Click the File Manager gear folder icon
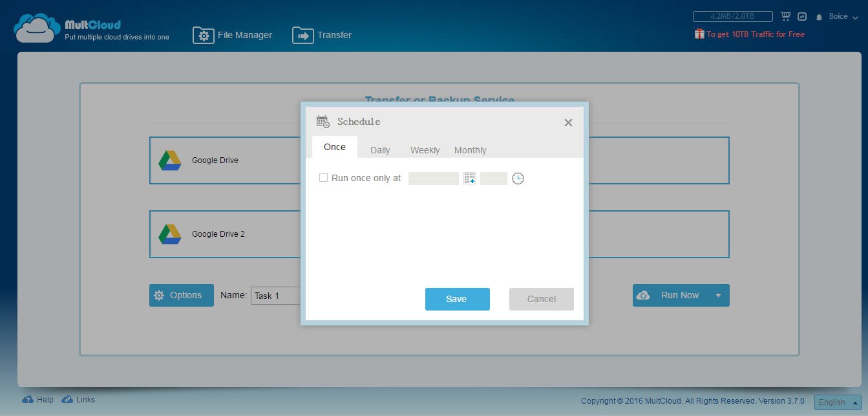The image size is (868, 416). point(203,36)
